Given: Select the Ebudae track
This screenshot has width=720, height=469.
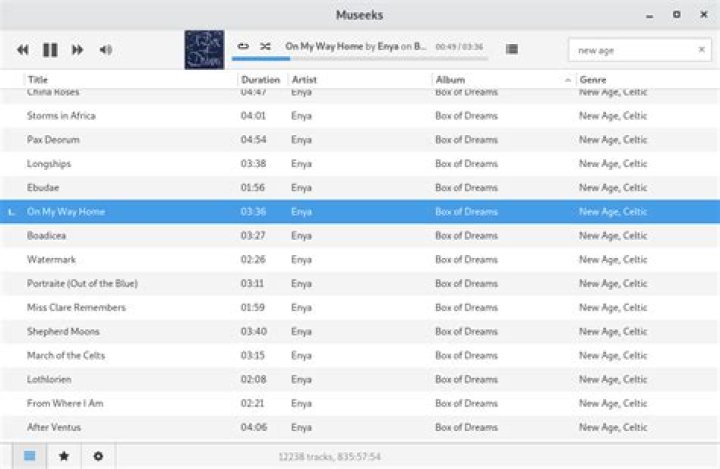Looking at the screenshot, I should (360, 187).
